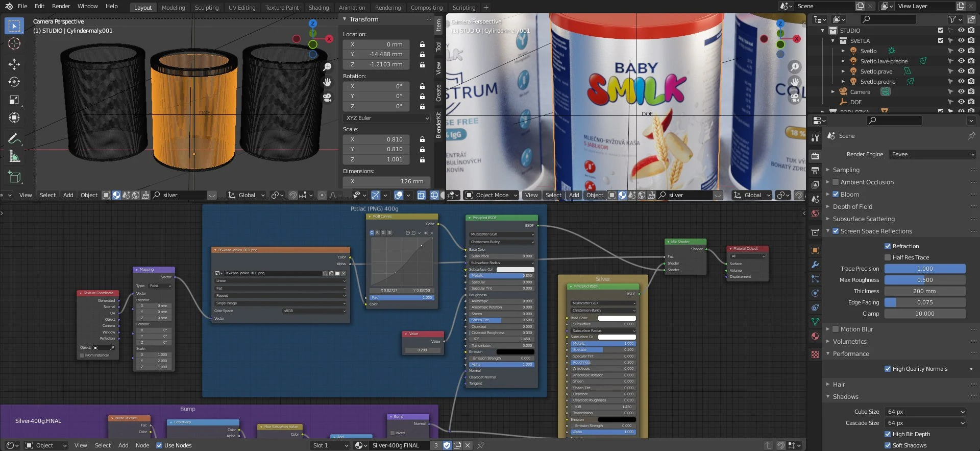
Task: Open World properties tab
Action: [x=815, y=213]
